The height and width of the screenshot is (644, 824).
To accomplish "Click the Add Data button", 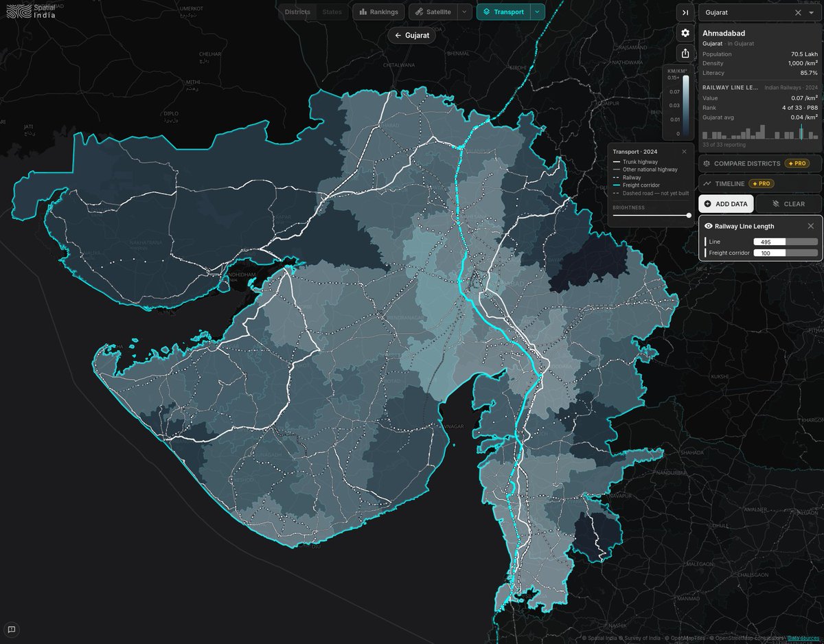I will [726, 204].
